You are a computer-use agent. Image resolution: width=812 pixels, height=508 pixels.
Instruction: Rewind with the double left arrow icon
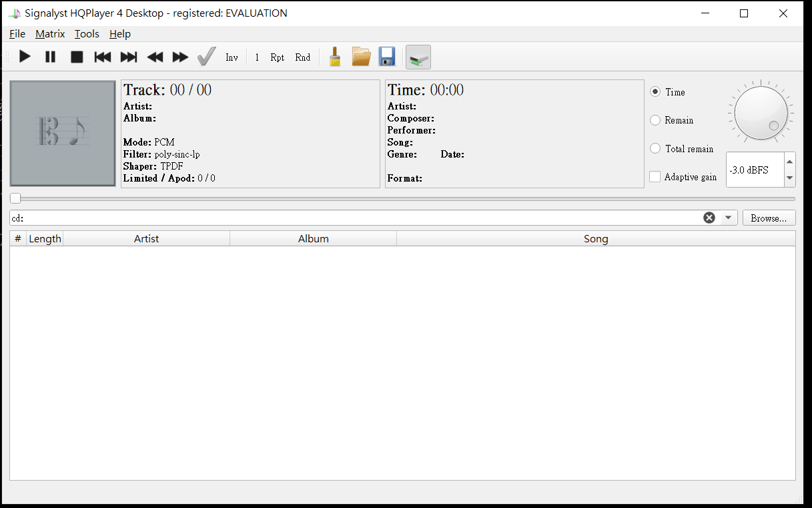155,57
